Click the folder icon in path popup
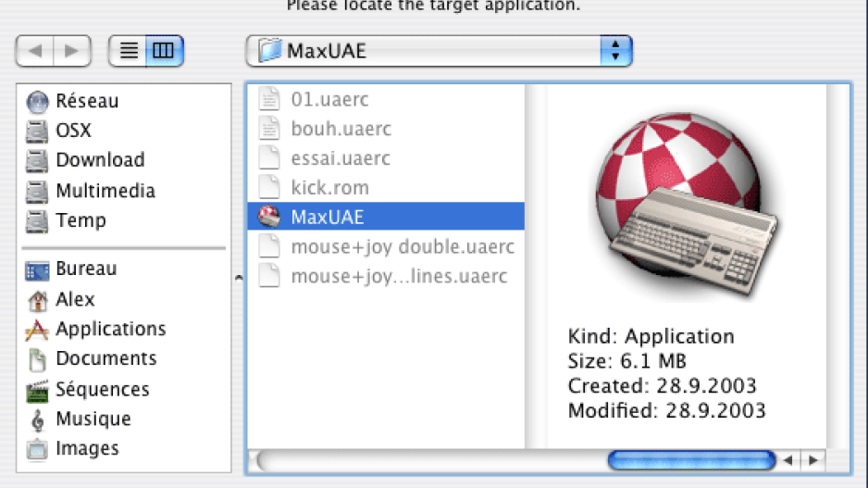The width and height of the screenshot is (868, 488). [x=270, y=50]
